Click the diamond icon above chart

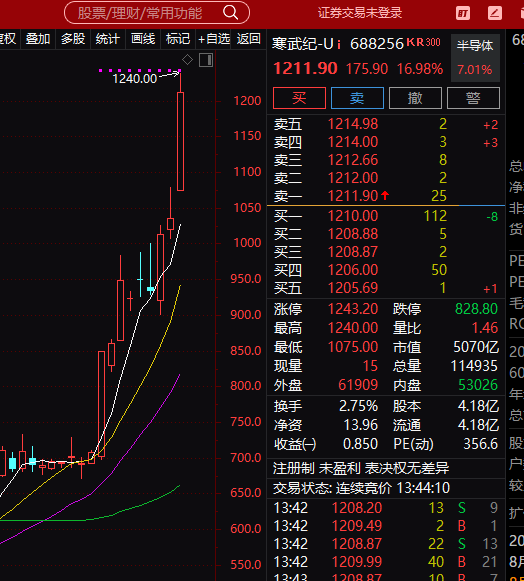[188, 59]
